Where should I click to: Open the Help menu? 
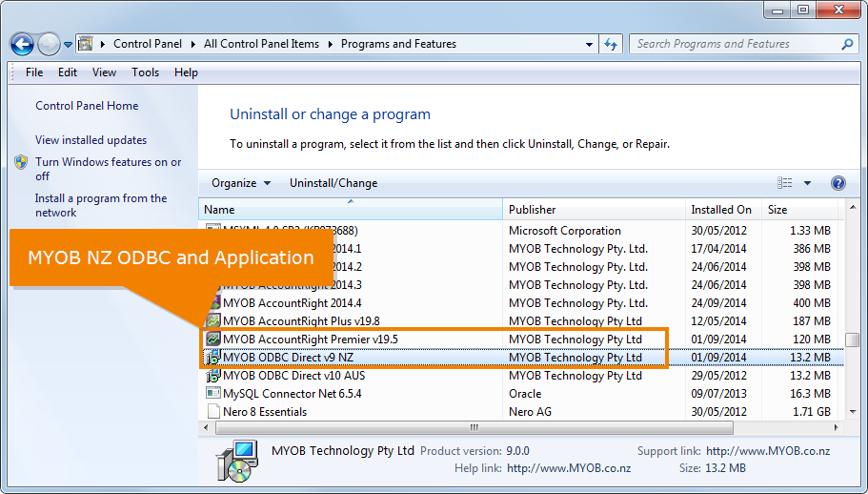186,72
